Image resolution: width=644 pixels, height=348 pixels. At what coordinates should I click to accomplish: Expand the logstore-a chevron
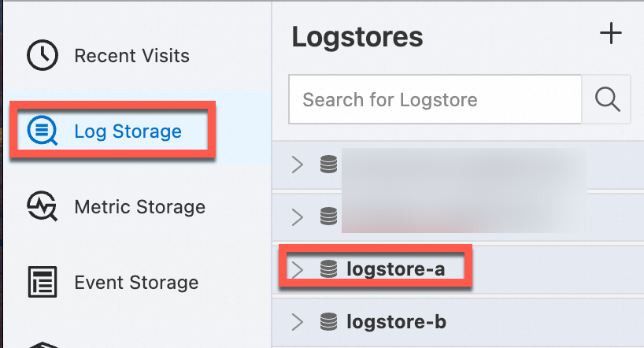point(297,269)
